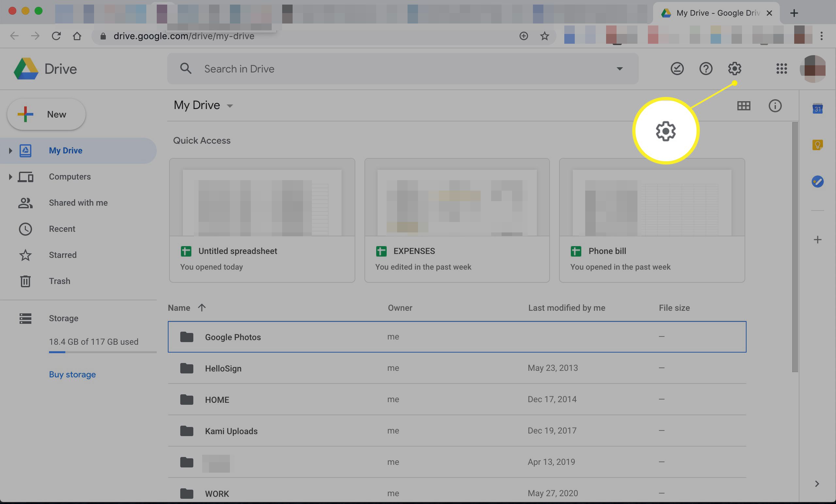Screen dimensions: 836x504
Task: Click the Google apps grid icon
Action: coord(781,69)
